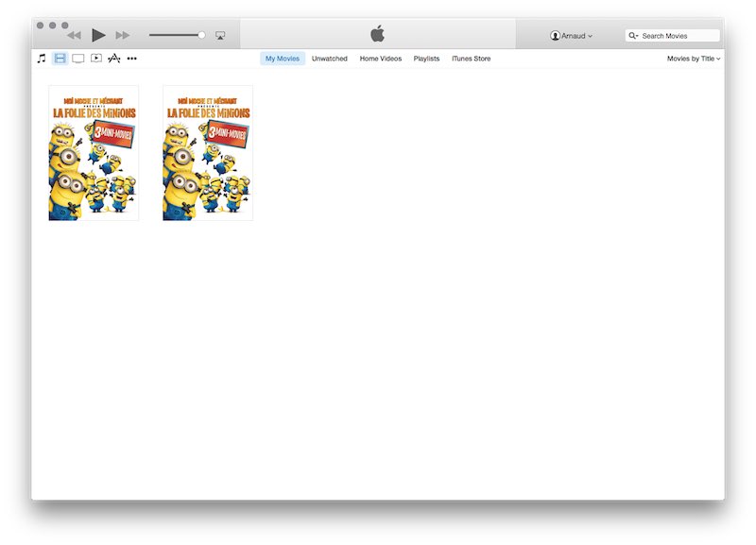Select the first La Folie des Minions poster

(94, 153)
